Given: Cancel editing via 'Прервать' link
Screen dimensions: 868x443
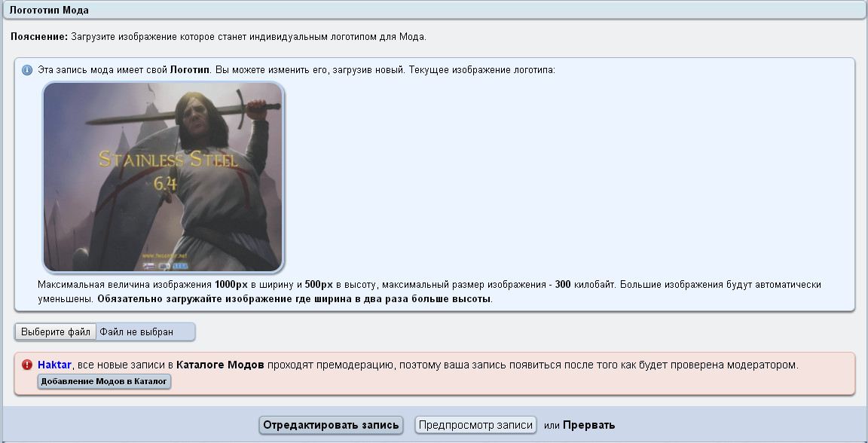Looking at the screenshot, I should click(589, 425).
